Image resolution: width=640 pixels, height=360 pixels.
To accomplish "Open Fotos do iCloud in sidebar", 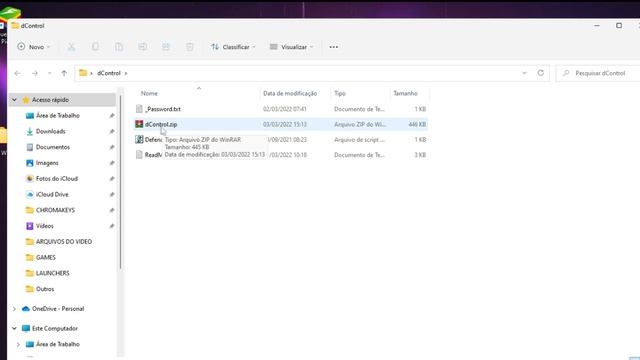I will [x=57, y=179].
